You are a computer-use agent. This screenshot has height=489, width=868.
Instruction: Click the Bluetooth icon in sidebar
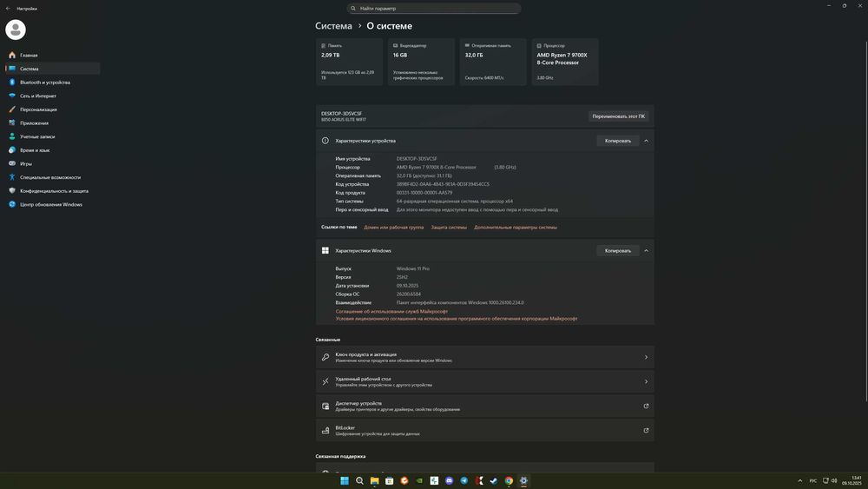tap(12, 82)
